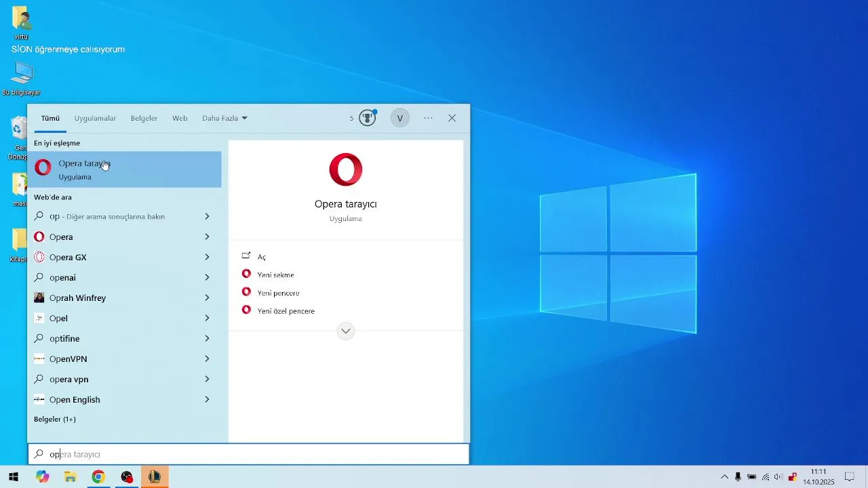Open the user account avatar marked V
The width and height of the screenshot is (868, 488).
pyautogui.click(x=400, y=118)
